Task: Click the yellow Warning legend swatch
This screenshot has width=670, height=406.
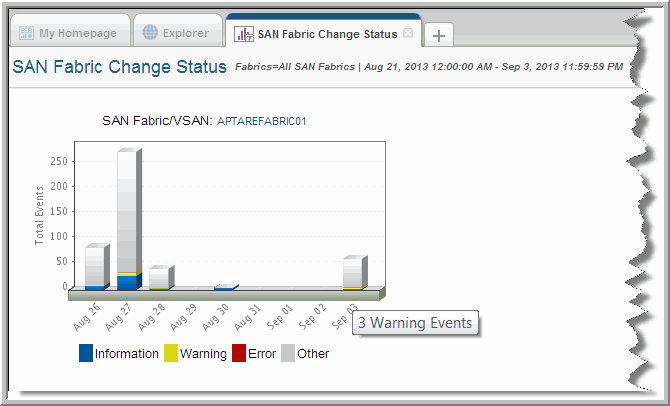Action: (171, 353)
